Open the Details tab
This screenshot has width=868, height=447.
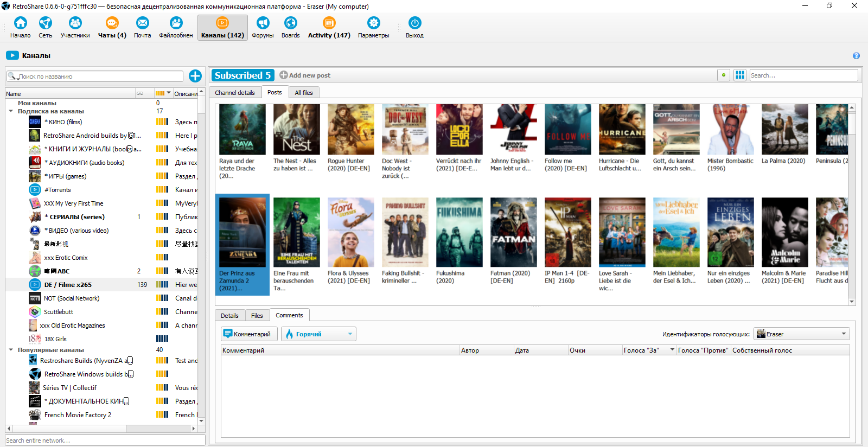[x=229, y=316]
